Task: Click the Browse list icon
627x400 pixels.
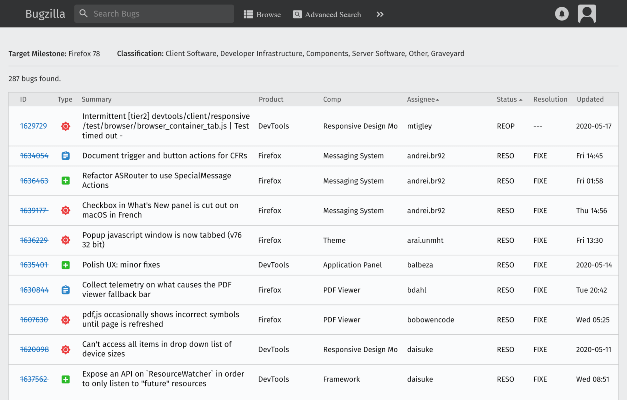Action: coord(248,14)
